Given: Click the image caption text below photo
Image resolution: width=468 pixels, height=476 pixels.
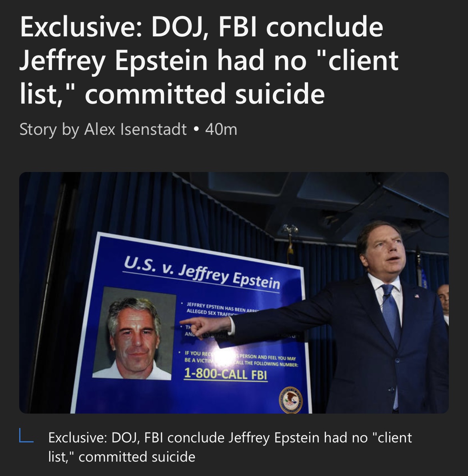Looking at the screenshot, I should (230, 447).
